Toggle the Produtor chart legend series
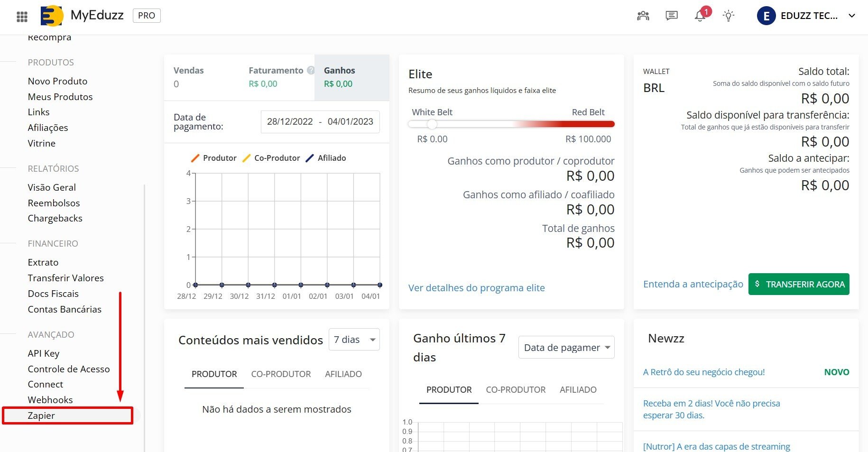The image size is (868, 452). pyautogui.click(x=213, y=158)
